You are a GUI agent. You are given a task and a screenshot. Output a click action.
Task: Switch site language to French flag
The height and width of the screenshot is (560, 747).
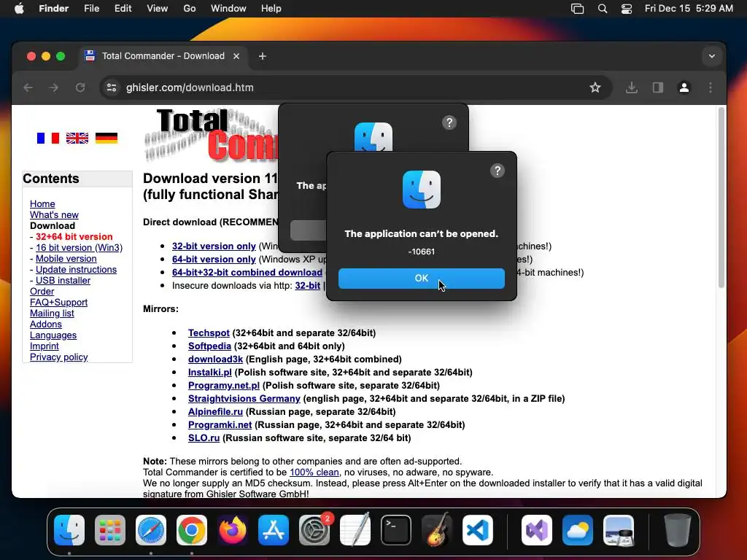47,138
